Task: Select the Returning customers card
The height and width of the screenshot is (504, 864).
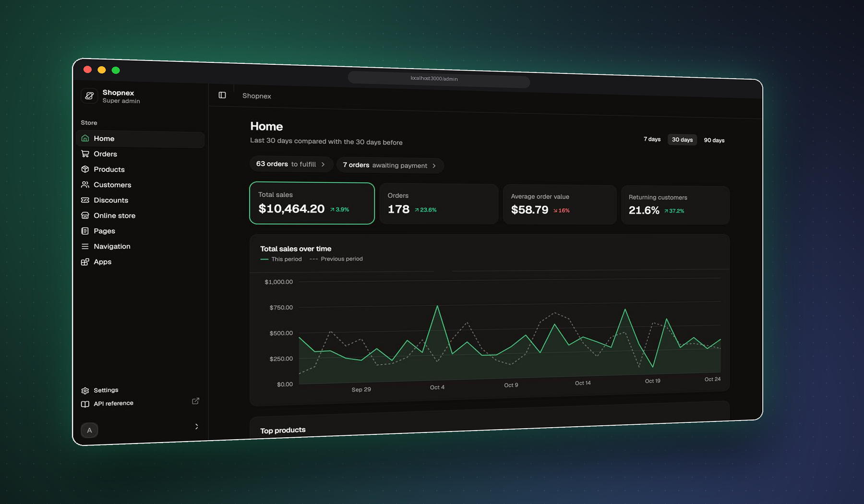Action: tap(675, 205)
